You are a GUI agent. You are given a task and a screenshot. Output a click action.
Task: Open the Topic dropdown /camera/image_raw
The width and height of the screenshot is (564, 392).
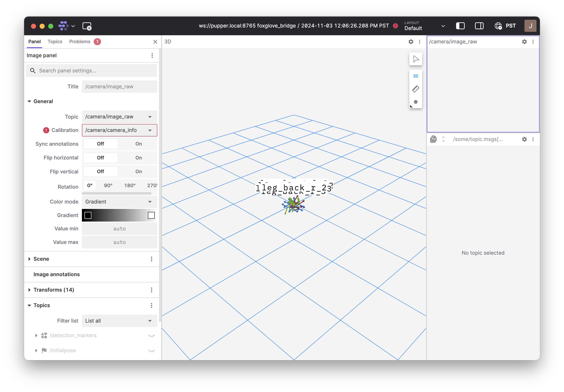(119, 117)
